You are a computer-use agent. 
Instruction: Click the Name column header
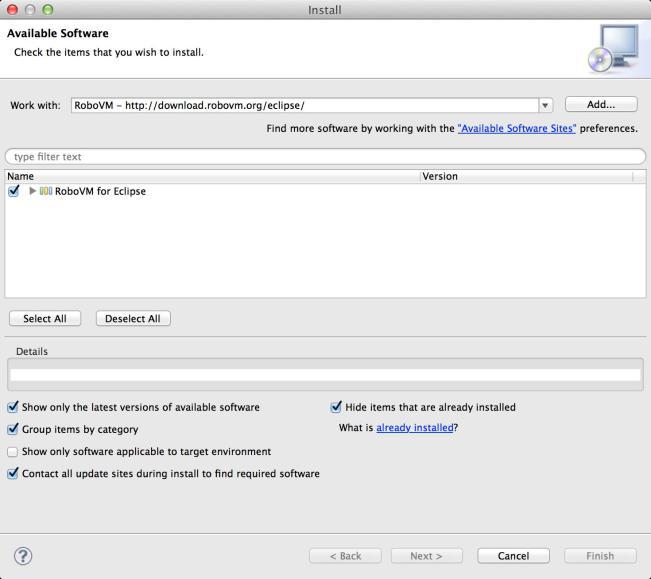(x=213, y=176)
